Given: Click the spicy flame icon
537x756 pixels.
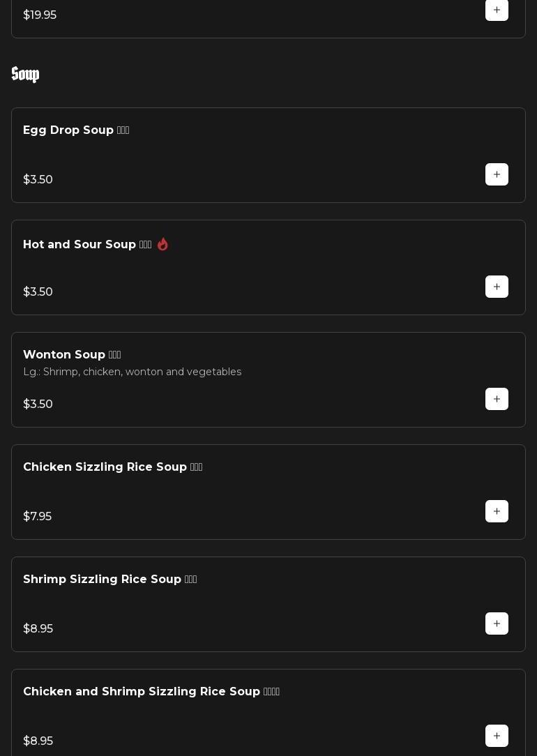Looking at the screenshot, I should tap(162, 244).
